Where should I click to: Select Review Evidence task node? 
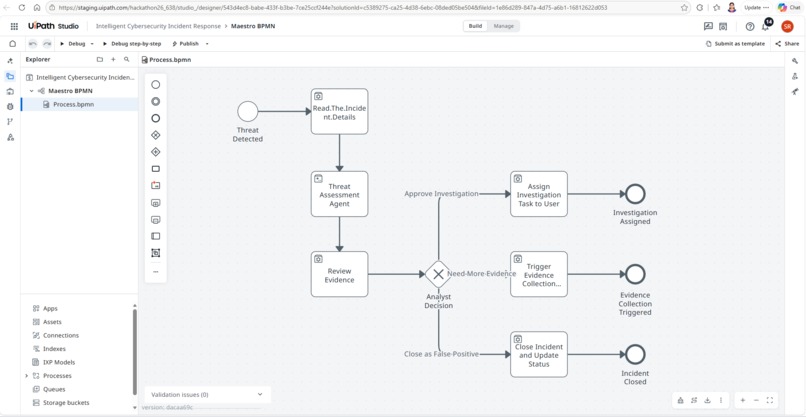(x=339, y=274)
